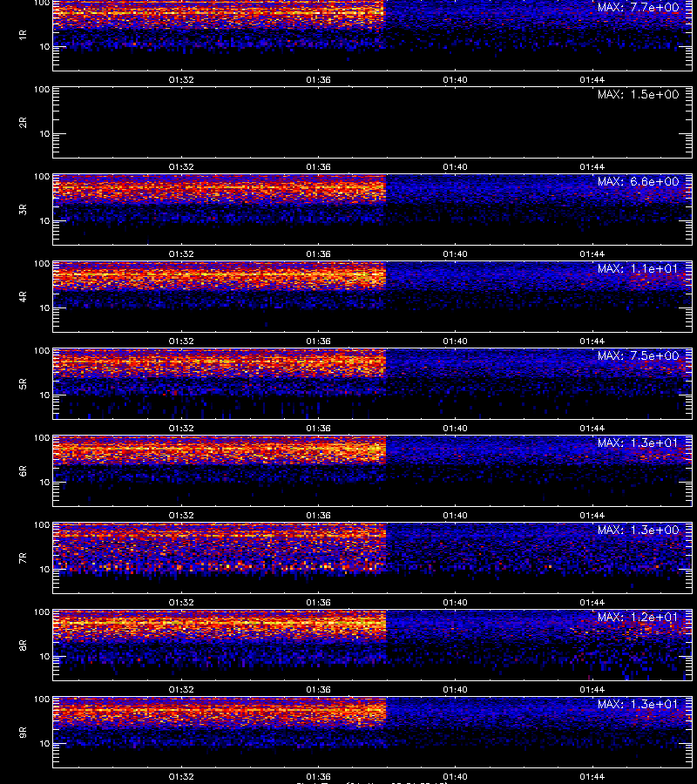Click the 01:44 tick label under panel 7R
Screen dimensions: 697x784
592,603
